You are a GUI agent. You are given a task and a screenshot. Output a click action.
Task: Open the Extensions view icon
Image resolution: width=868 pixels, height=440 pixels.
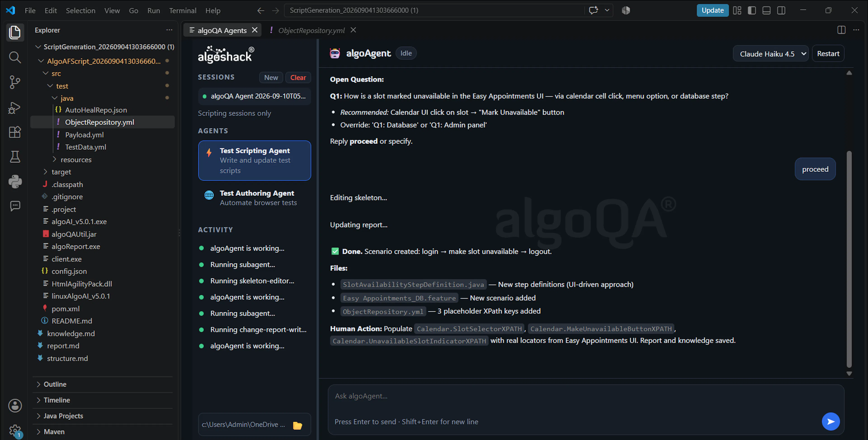[14, 132]
